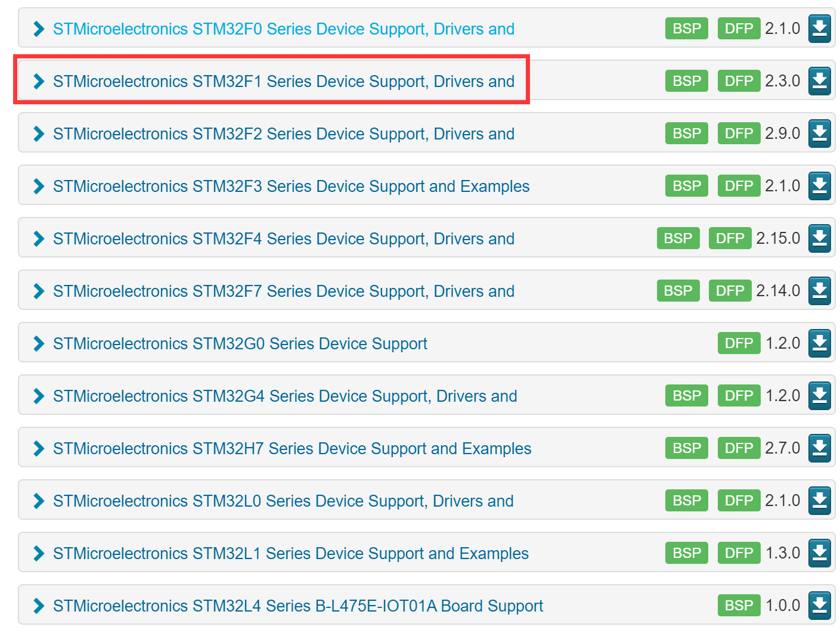
Task: Expand the STM32G0 Series row chevron
Action: coord(39,343)
